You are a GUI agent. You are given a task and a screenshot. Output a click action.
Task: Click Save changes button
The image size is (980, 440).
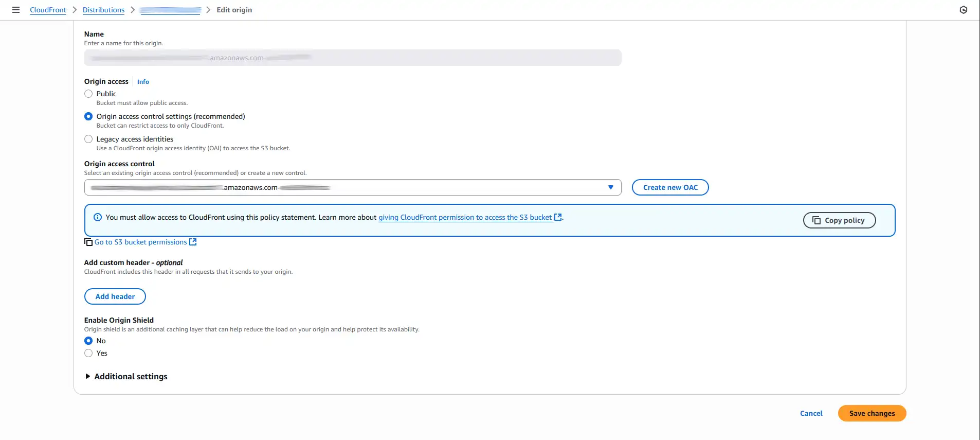(x=872, y=413)
